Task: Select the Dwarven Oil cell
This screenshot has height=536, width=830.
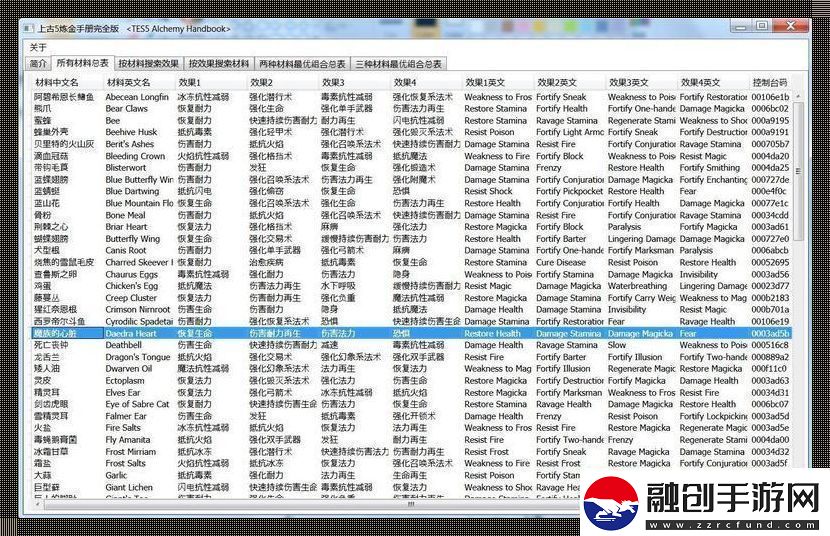Action: [x=139, y=369]
